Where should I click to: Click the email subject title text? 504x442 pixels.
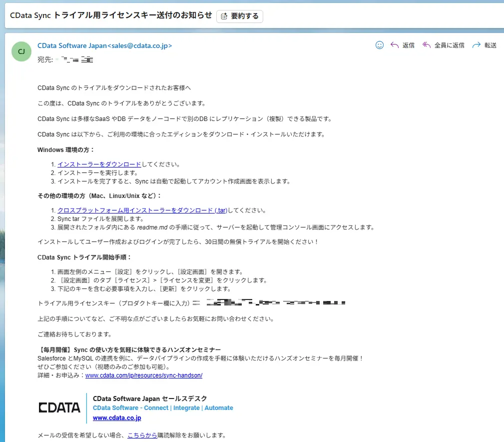click(x=111, y=15)
